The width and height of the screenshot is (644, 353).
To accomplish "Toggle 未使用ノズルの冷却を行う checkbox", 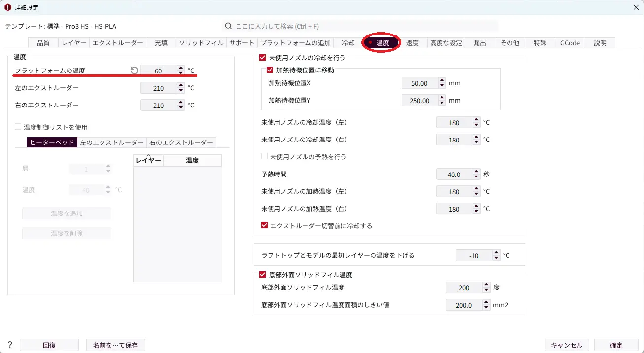I will pyautogui.click(x=263, y=58).
